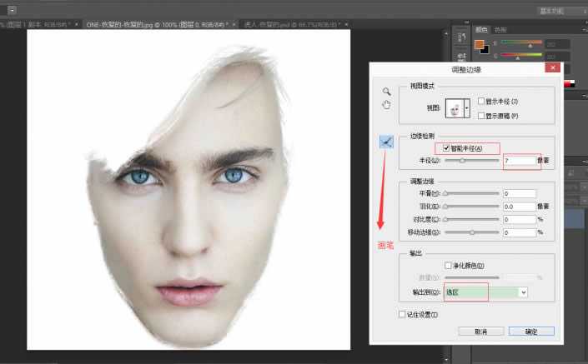
Task: Select the Hand tool in Refine Edge dialog
Action: click(x=385, y=104)
